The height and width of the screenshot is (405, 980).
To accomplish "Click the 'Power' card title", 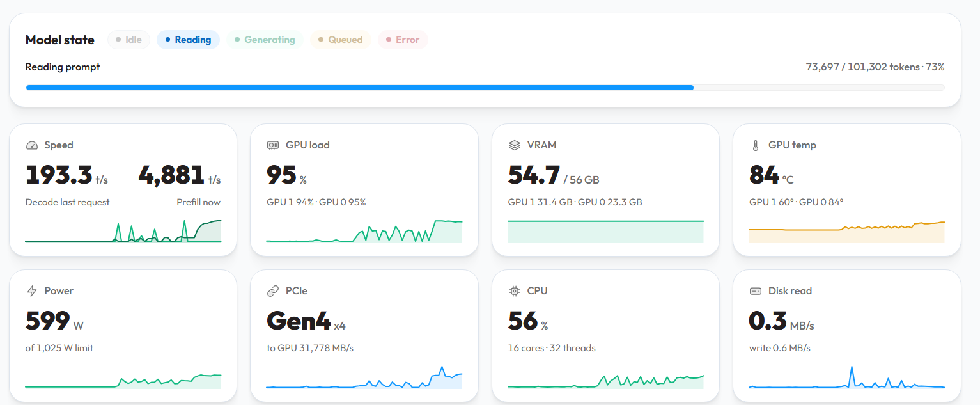I will 59,291.
